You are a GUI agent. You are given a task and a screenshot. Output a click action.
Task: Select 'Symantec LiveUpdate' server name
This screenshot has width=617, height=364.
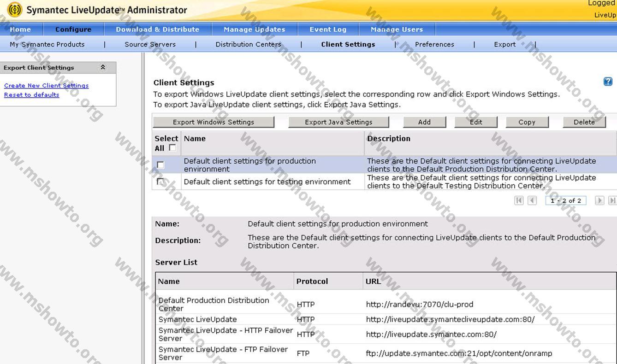click(197, 319)
